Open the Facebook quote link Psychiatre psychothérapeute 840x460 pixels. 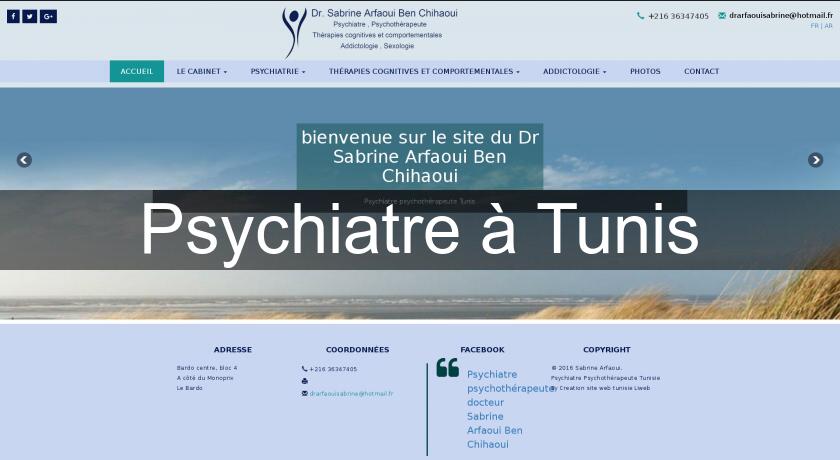coord(509,409)
